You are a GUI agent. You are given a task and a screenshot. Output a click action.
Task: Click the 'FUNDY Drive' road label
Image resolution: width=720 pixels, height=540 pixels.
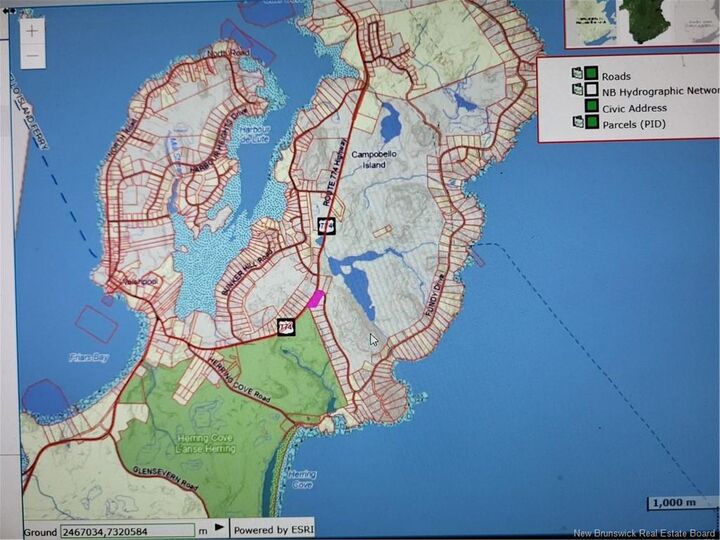(x=435, y=297)
